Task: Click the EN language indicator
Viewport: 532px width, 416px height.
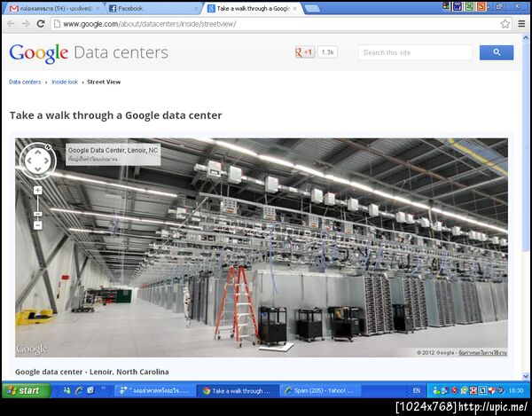Action: pos(417,391)
